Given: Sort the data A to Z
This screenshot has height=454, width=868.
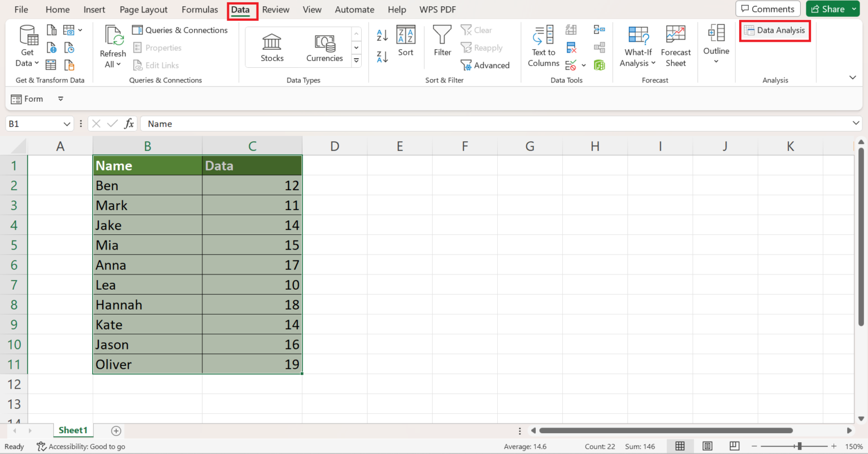Looking at the screenshot, I should [382, 34].
